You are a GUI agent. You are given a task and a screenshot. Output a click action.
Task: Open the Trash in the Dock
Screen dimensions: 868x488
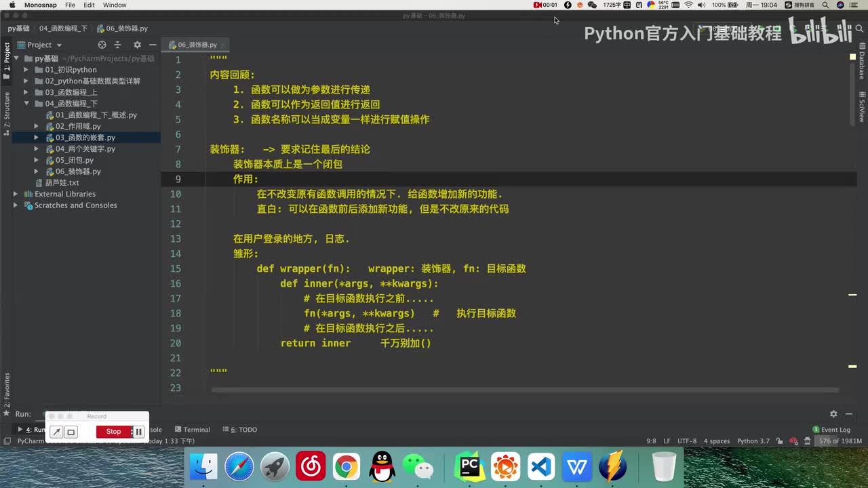pos(664,467)
